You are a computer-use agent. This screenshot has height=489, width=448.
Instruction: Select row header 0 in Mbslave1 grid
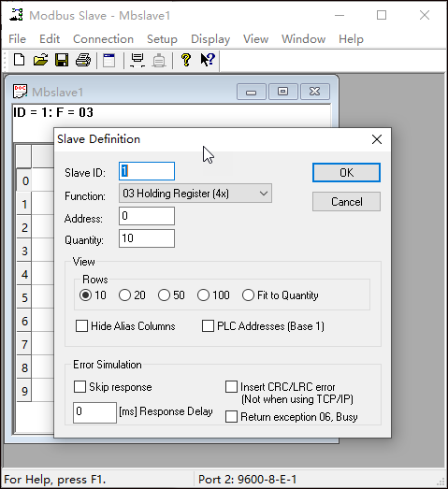[24, 180]
